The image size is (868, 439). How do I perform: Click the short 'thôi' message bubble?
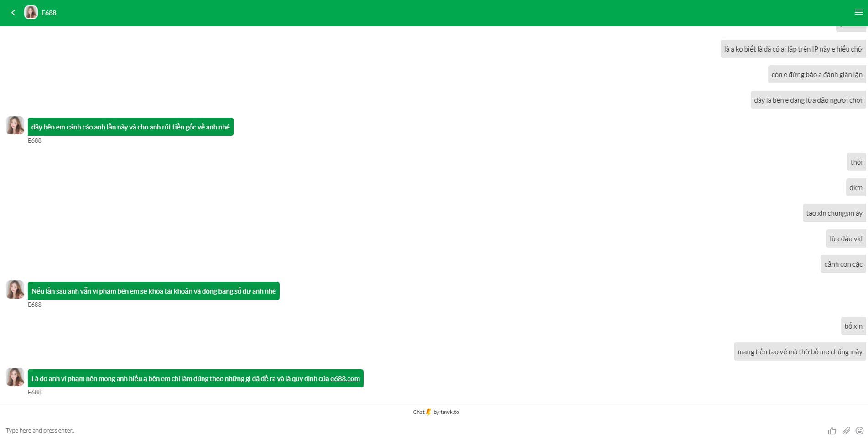click(x=856, y=162)
